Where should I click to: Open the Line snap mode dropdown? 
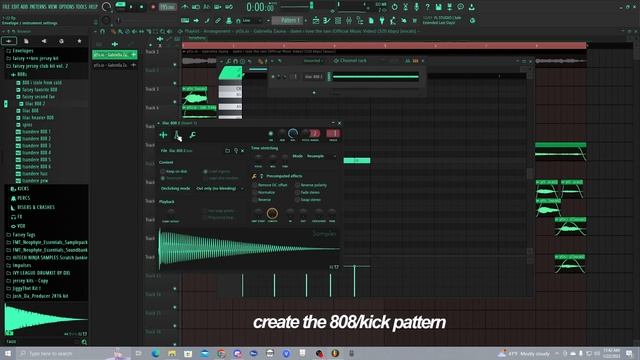(x=253, y=20)
